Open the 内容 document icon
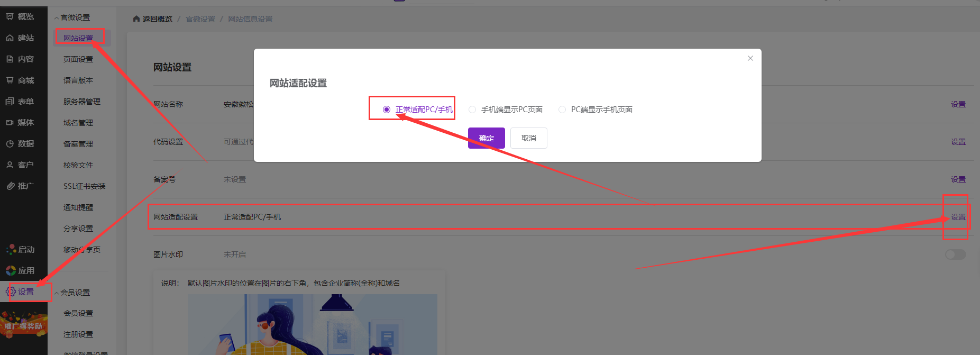The height and width of the screenshot is (355, 980). click(10, 59)
